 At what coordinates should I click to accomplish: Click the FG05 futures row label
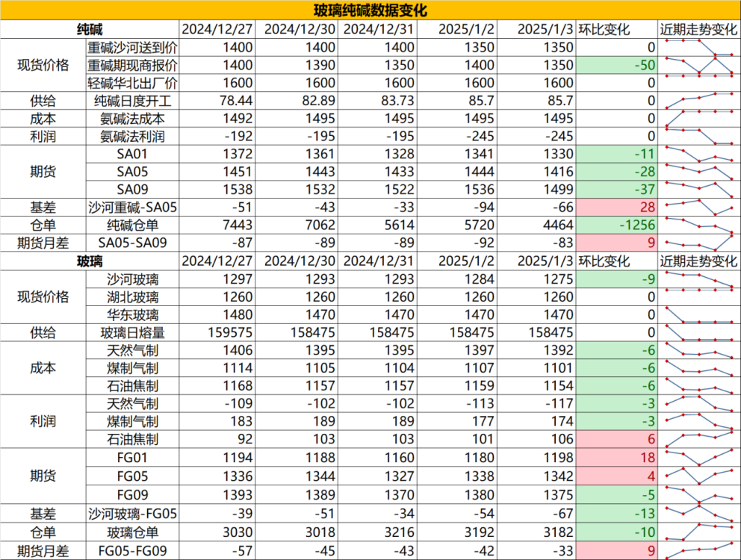click(132, 476)
